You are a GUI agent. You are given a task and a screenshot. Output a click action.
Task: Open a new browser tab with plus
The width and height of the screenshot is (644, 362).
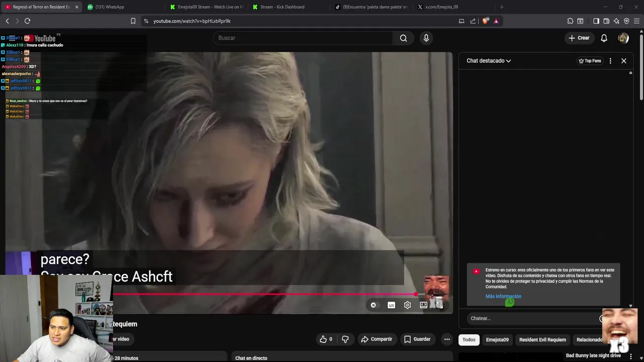(x=502, y=7)
